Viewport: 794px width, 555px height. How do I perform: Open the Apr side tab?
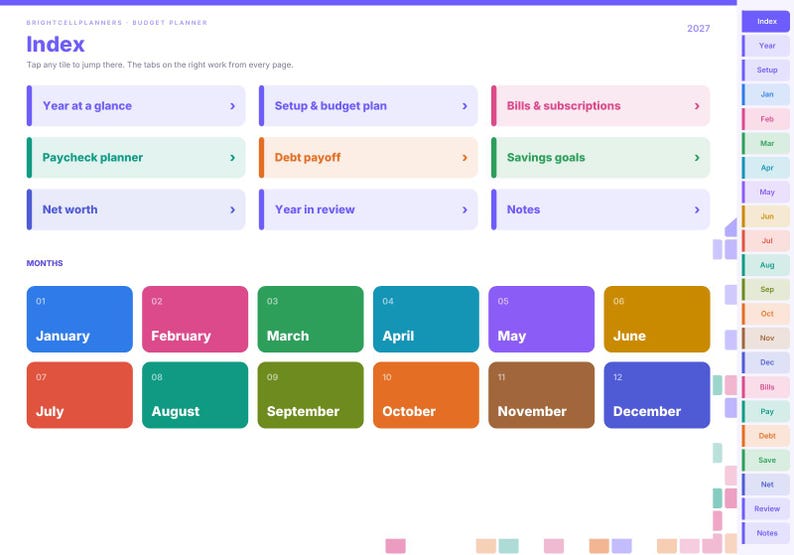coord(766,168)
